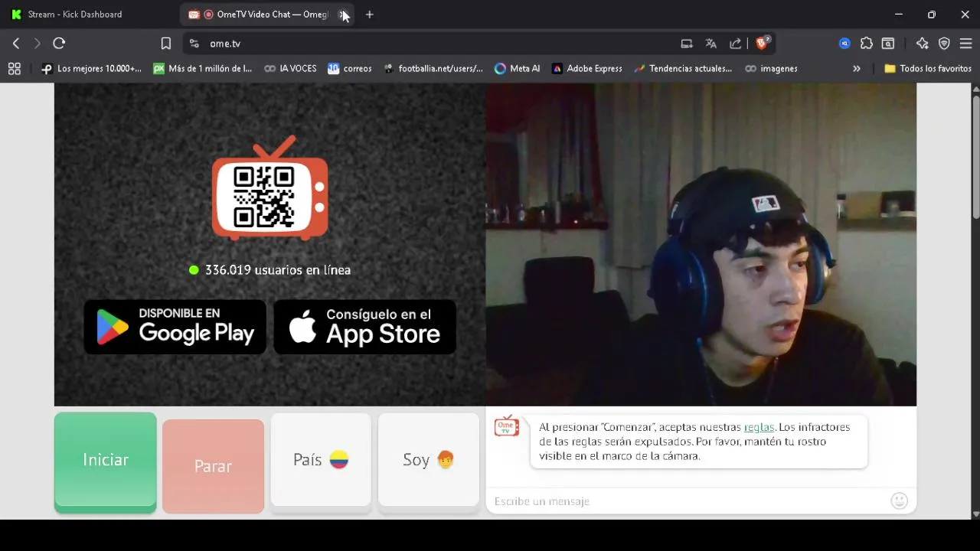The image size is (980, 551).
Task: Open footballia.net/users bookmark
Action: 433,69
